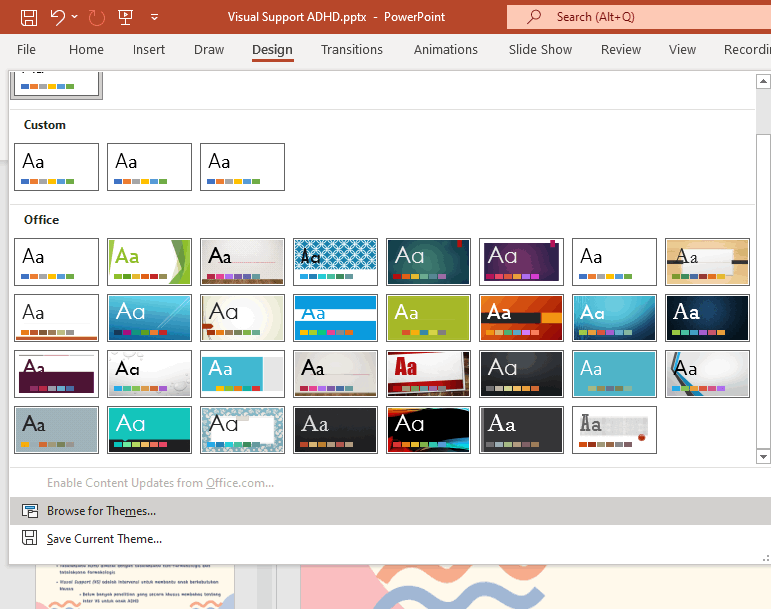
Task: Select the third theme under Custom
Action: pos(242,167)
